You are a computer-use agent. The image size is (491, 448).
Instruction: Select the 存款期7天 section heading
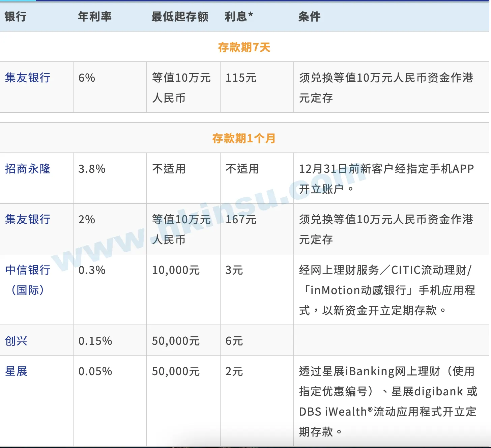(244, 47)
